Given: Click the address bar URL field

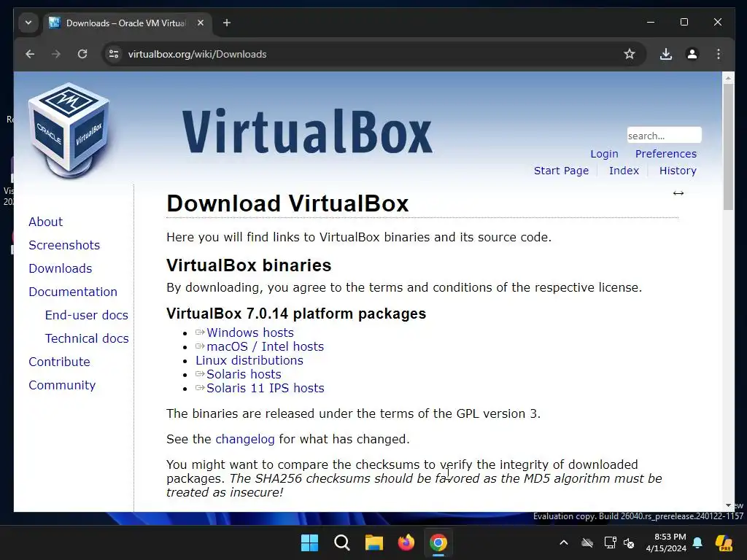Looking at the screenshot, I should click(x=373, y=54).
